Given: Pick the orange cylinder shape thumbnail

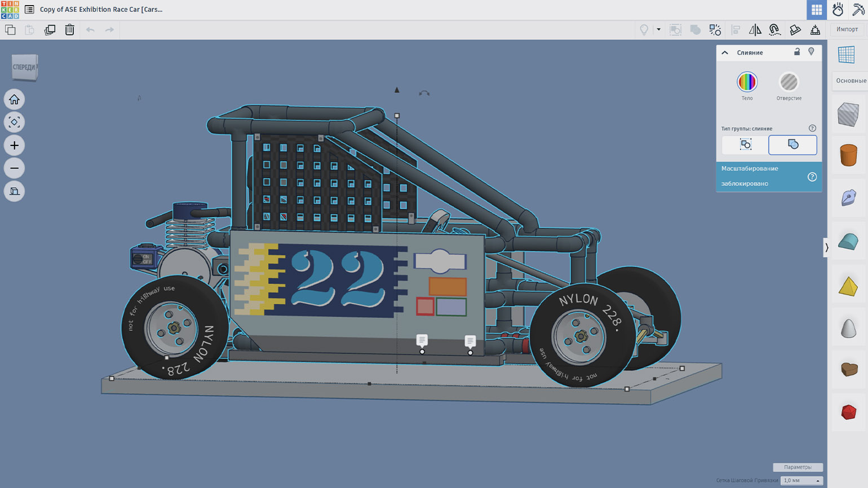Looking at the screenshot, I should (x=848, y=155).
